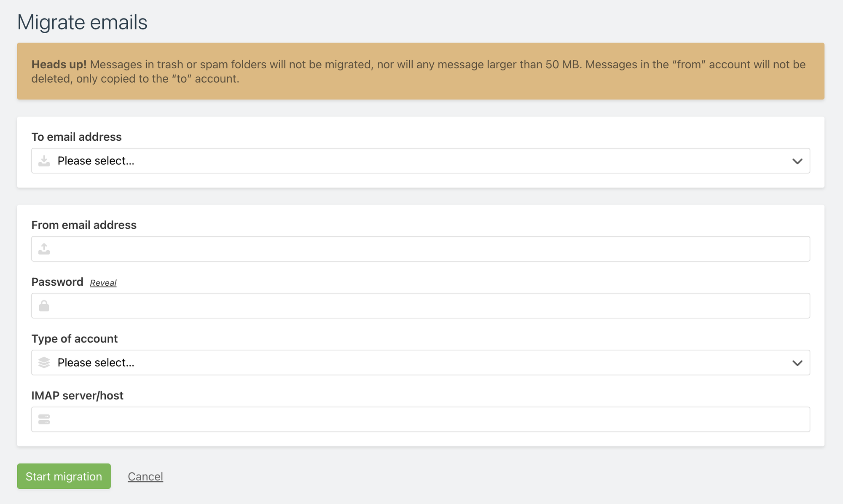Click the Type of account label
This screenshot has height=504, width=843.
(75, 339)
